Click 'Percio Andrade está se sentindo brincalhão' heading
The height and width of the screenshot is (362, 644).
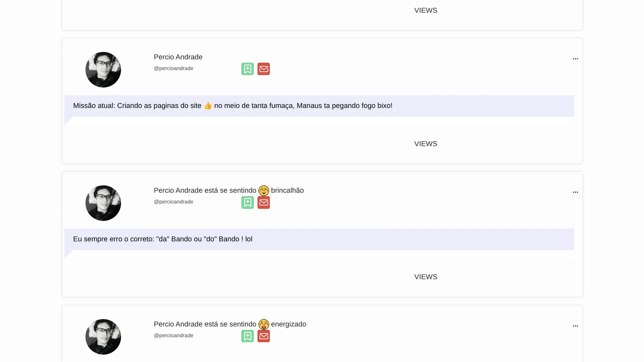(x=229, y=190)
